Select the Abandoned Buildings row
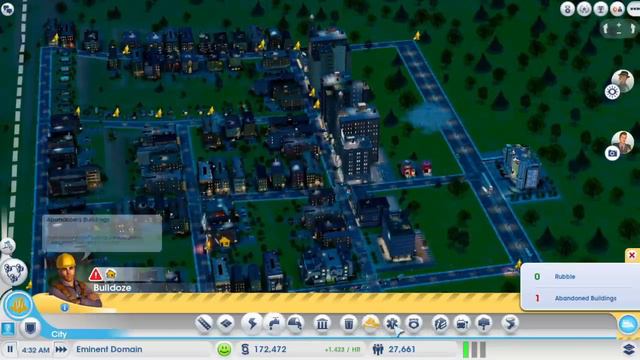This screenshot has height=360, width=640. coord(580,298)
